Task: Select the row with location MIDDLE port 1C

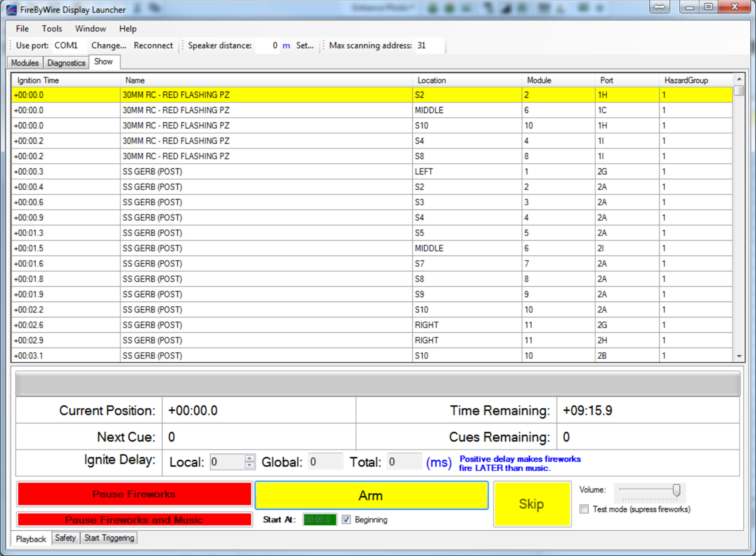Action: pos(372,110)
